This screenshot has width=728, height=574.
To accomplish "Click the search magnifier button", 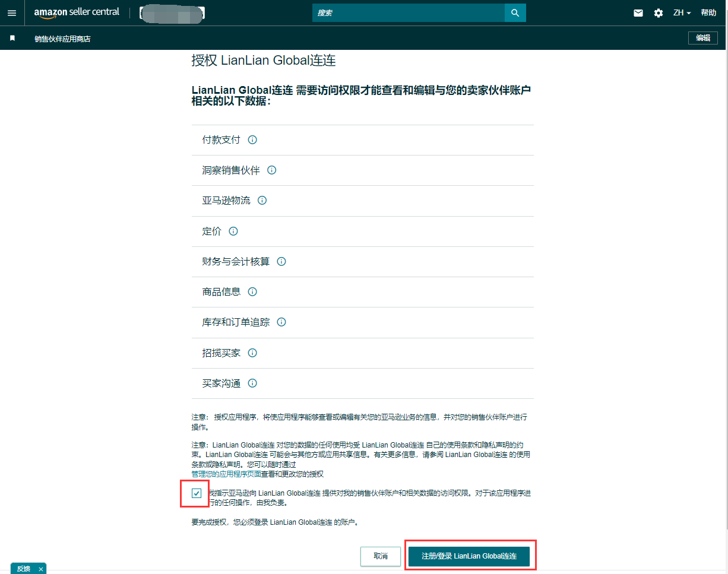I will click(x=515, y=12).
